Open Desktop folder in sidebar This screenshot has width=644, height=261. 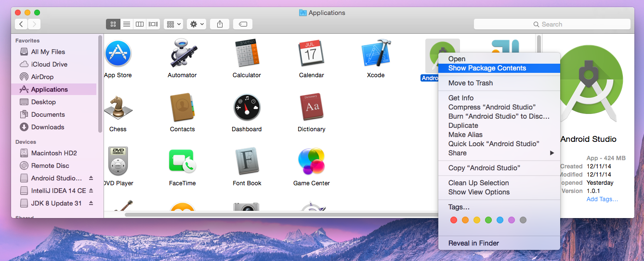pos(53,102)
